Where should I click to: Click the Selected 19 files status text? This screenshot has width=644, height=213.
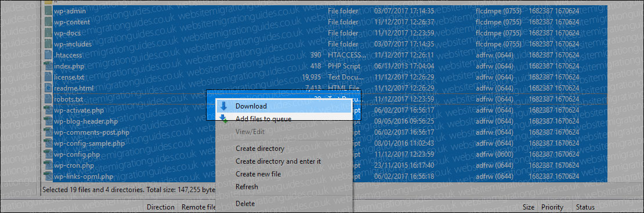click(129, 190)
